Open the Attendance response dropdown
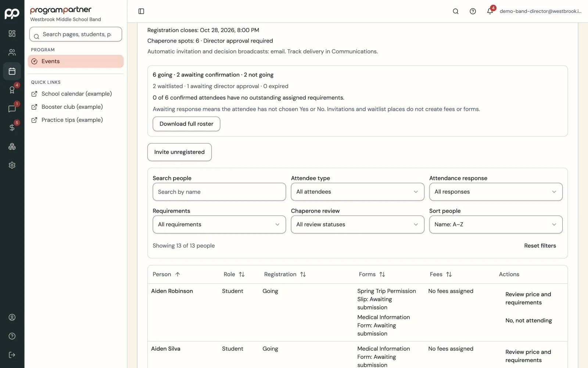This screenshot has height=368, width=588. coord(496,192)
